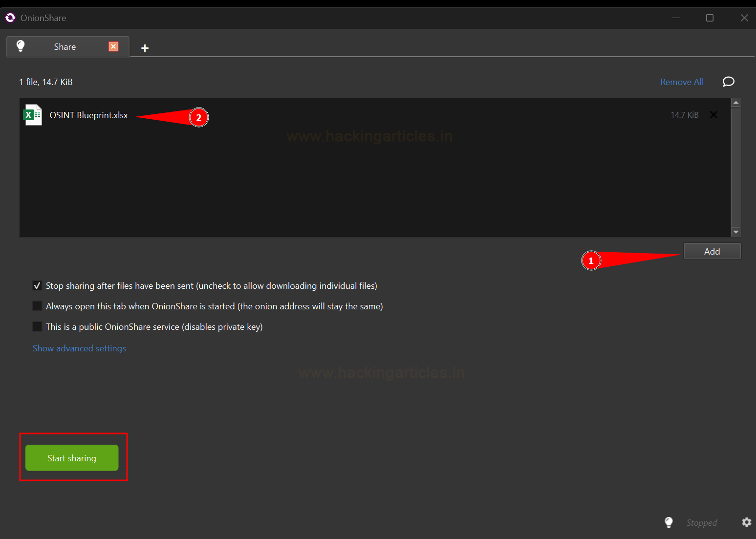This screenshot has height=539, width=756.
Task: Uncheck Stop sharing after files have been sent
Action: point(37,286)
